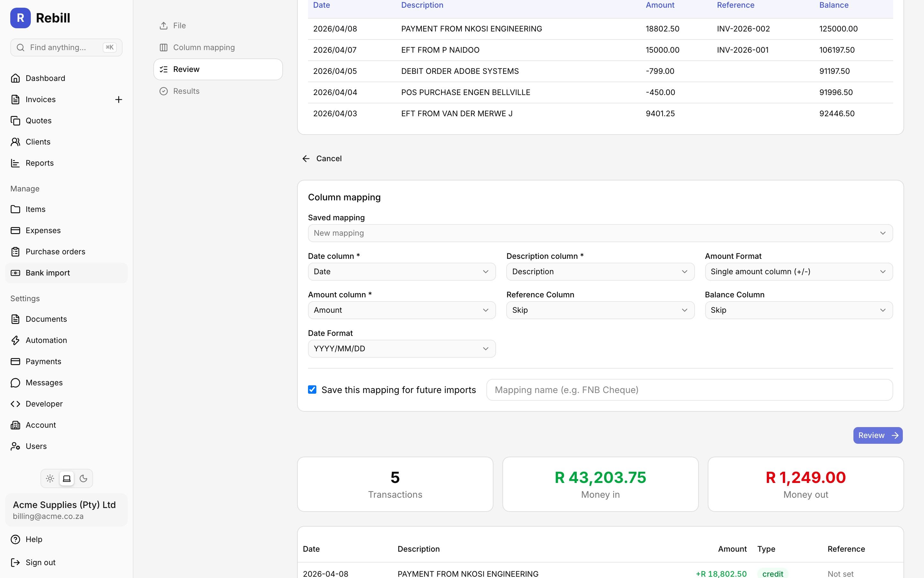This screenshot has height=578, width=924.
Task: Click the Balance header in preview table
Action: (x=834, y=5)
